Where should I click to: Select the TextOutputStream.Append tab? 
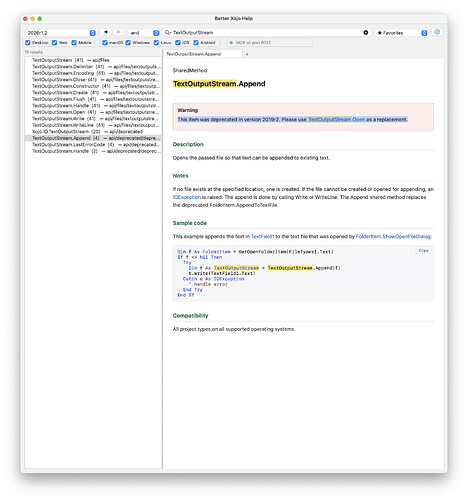[203, 54]
